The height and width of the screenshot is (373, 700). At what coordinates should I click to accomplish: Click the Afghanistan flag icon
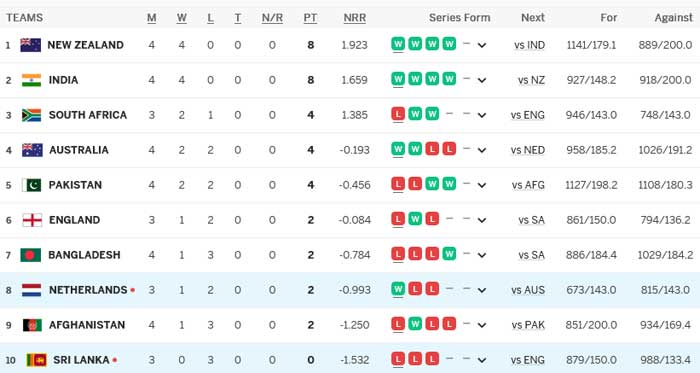pos(32,325)
